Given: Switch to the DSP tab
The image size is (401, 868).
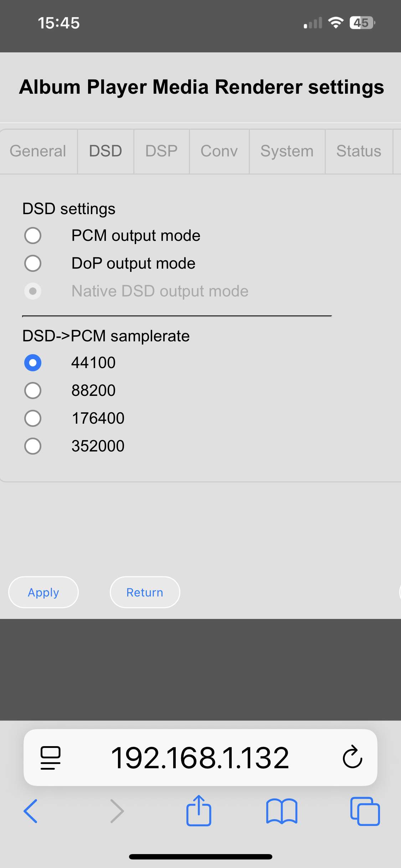Looking at the screenshot, I should (161, 151).
